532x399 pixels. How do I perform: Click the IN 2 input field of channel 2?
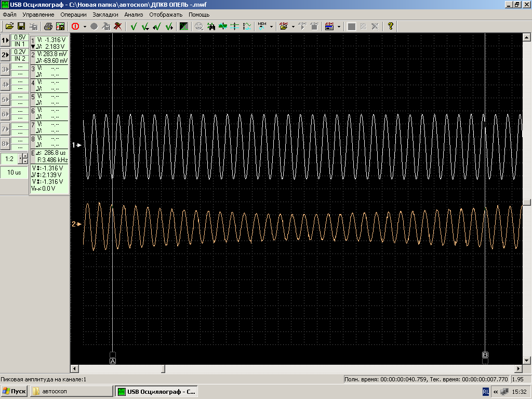[20, 58]
